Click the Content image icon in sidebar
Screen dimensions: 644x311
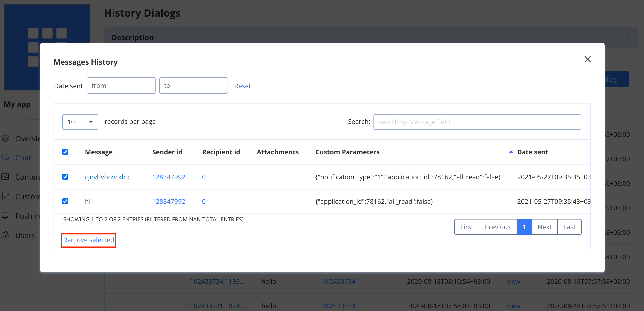(x=5, y=177)
